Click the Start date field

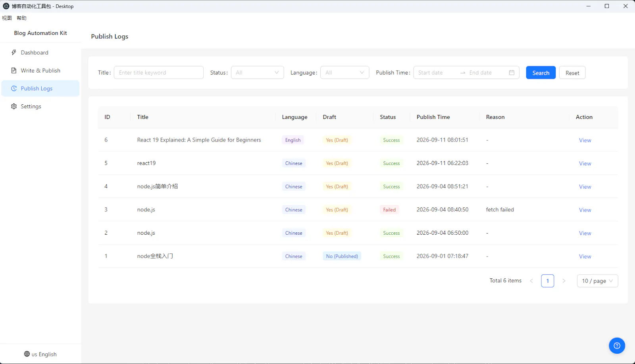pos(436,73)
